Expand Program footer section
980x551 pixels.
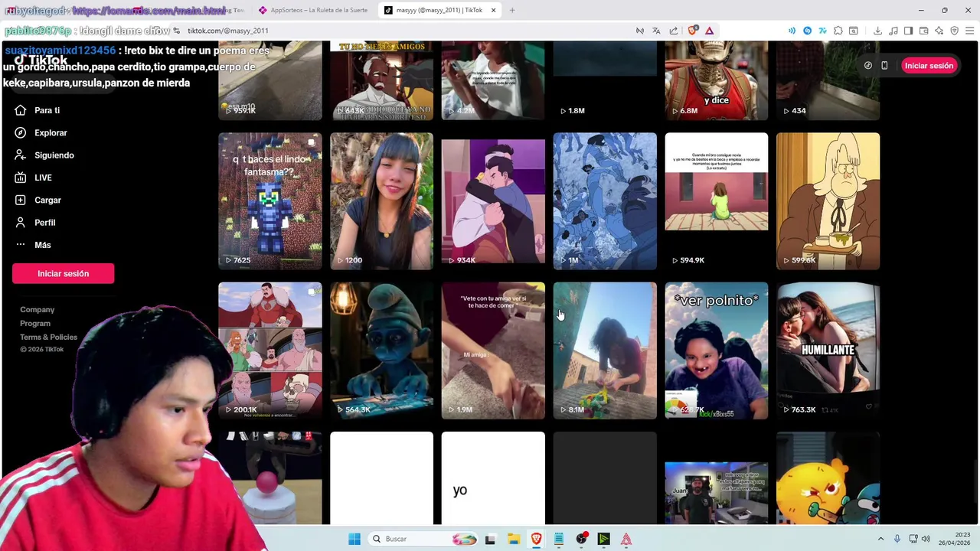click(x=35, y=323)
